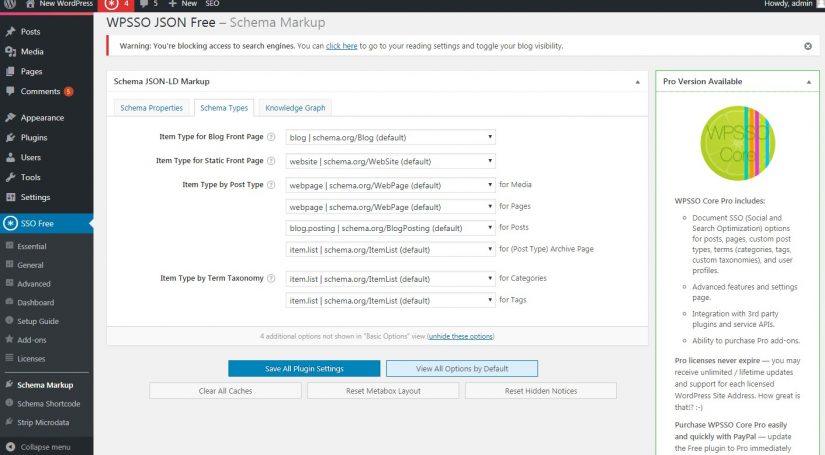Click the Collapse menu arrow icon
The height and width of the screenshot is (455, 825).
(10, 447)
